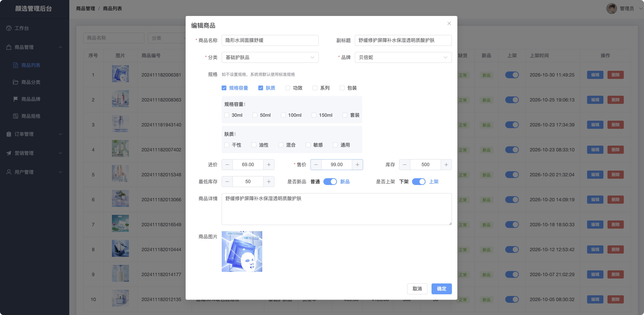644x315 pixels.
Task: Click the 营销管理 paper plane icon
Action: point(9,153)
